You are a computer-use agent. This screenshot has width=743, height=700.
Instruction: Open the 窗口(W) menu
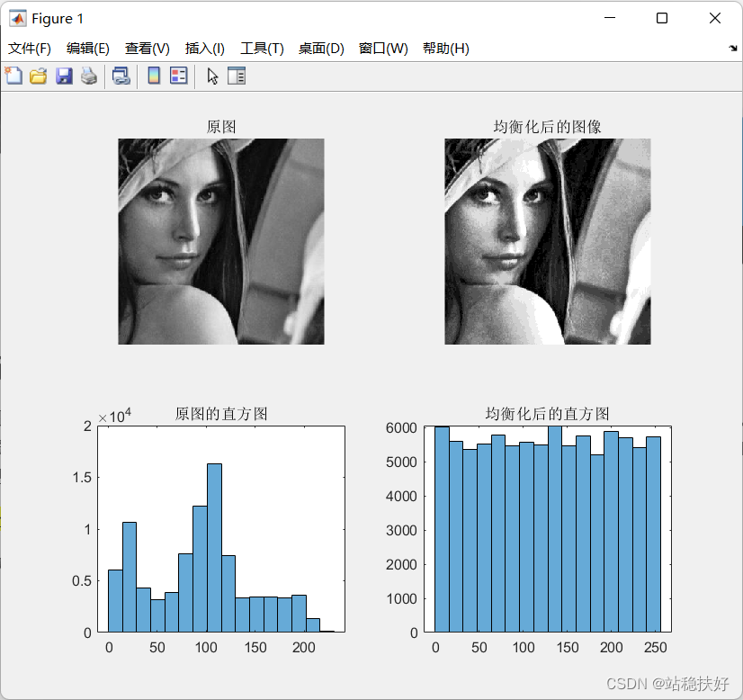point(383,49)
